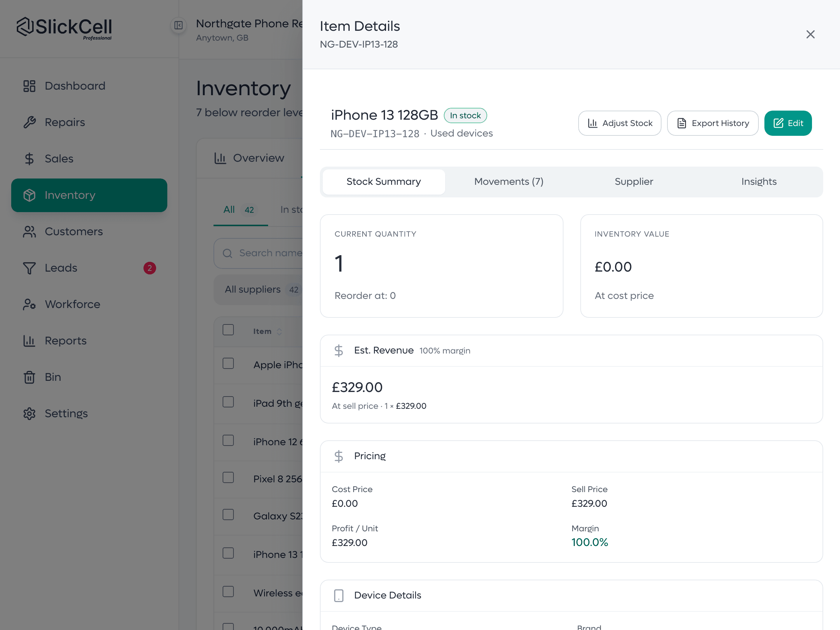Click the Est. Revenue amount £329.00
The image size is (840, 630).
357,387
